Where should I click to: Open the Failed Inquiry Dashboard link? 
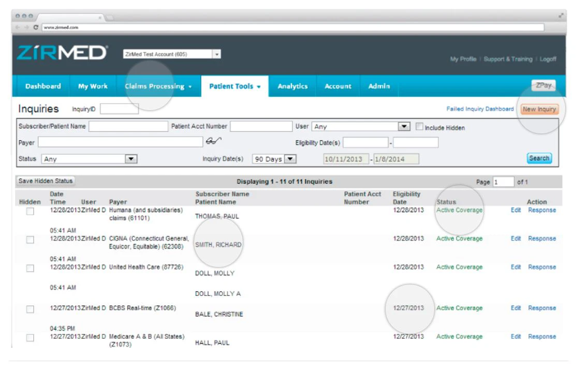(x=480, y=109)
